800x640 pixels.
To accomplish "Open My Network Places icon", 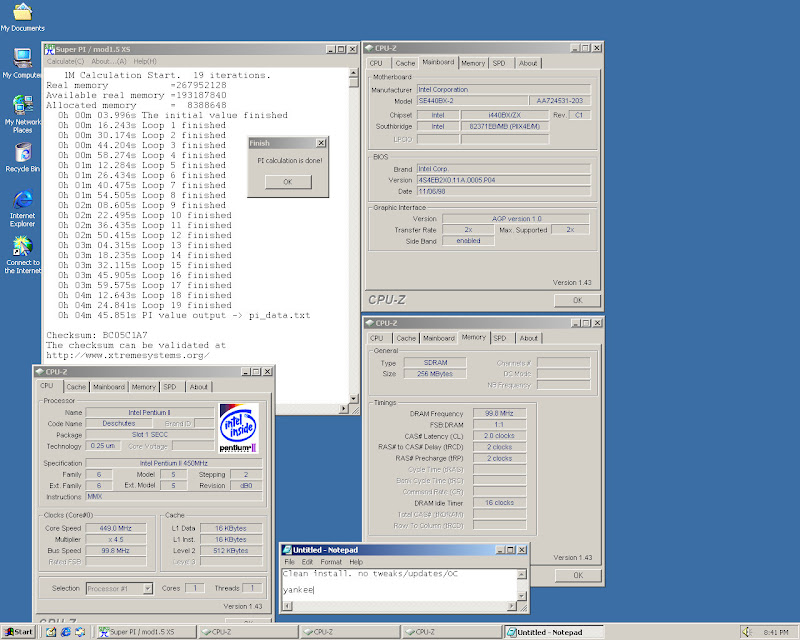I will [x=21, y=106].
